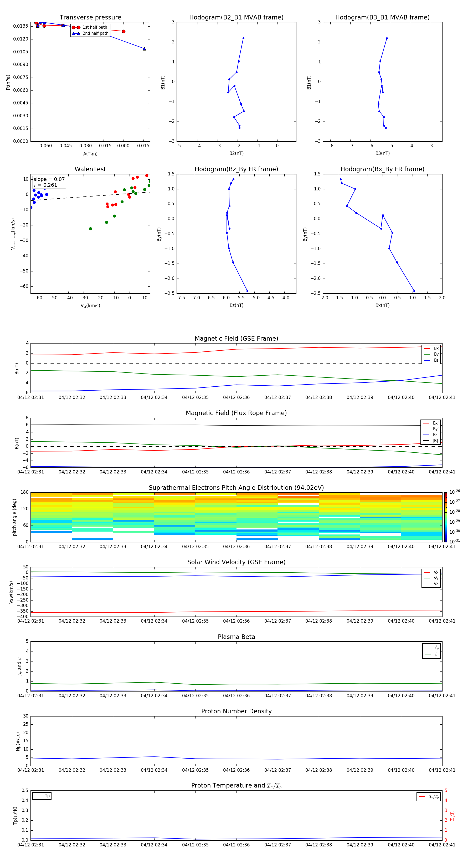Click the 'Transverse pressure' plot title
473x868 pixels.
tap(90, 18)
